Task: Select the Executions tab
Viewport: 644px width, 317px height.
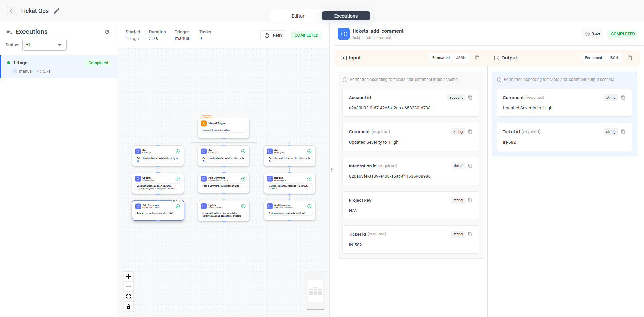Action: tap(346, 16)
